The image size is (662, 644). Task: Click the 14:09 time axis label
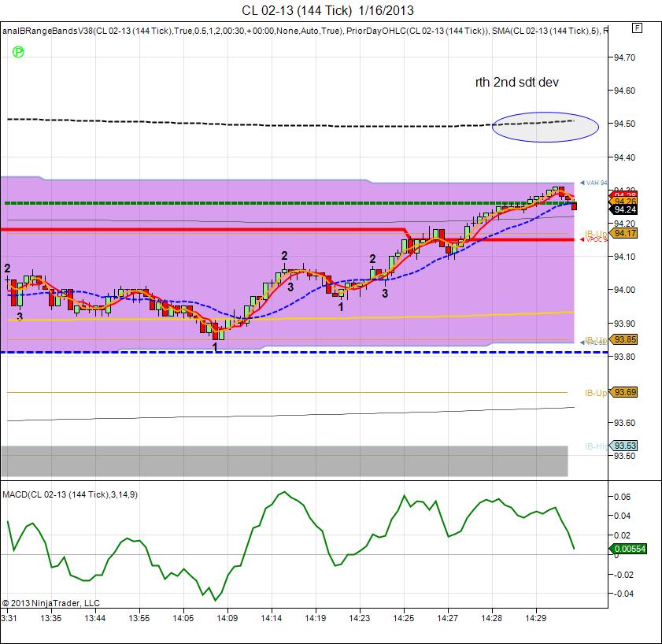(x=227, y=618)
